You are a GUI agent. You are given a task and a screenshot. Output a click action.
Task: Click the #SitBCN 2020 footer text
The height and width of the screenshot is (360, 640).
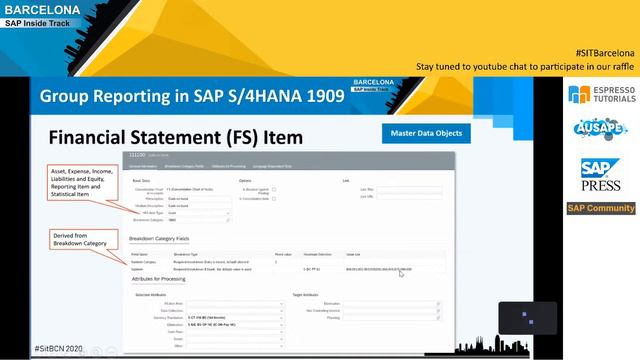58,349
